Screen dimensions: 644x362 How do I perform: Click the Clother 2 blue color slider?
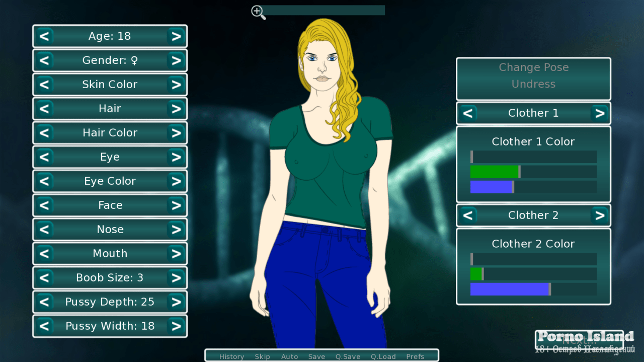point(533,289)
